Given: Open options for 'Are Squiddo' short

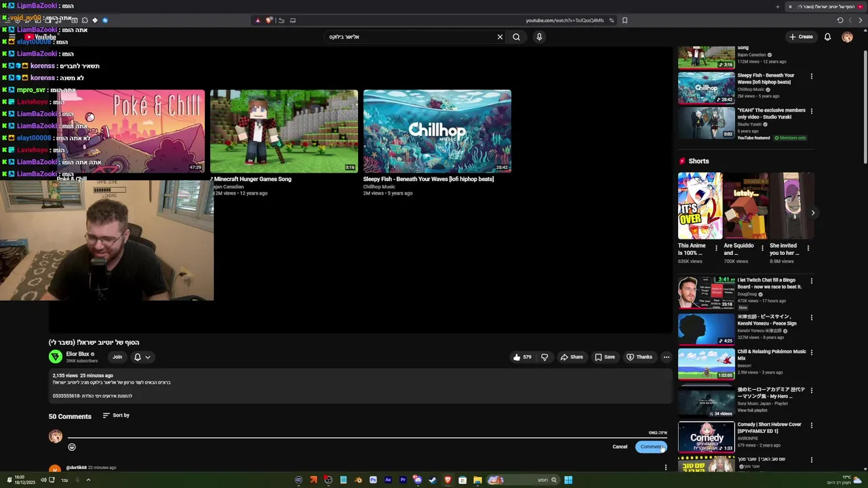Looking at the screenshot, I should pyautogui.click(x=762, y=248).
